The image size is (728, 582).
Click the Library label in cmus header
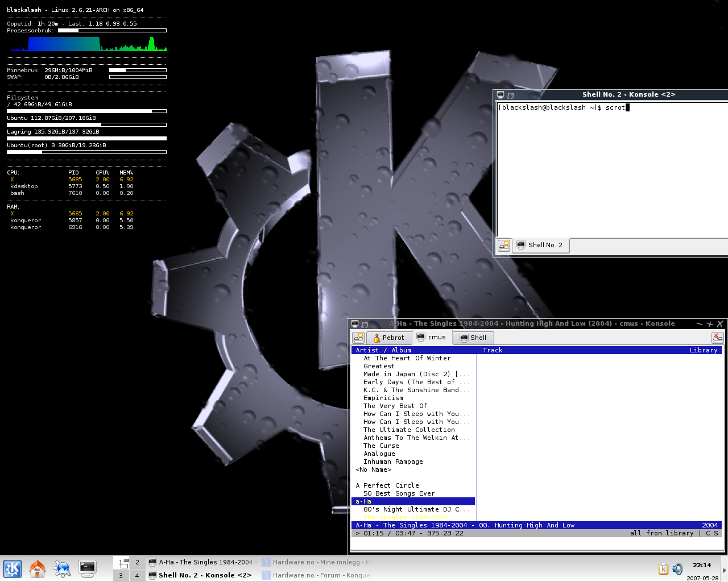pos(704,350)
